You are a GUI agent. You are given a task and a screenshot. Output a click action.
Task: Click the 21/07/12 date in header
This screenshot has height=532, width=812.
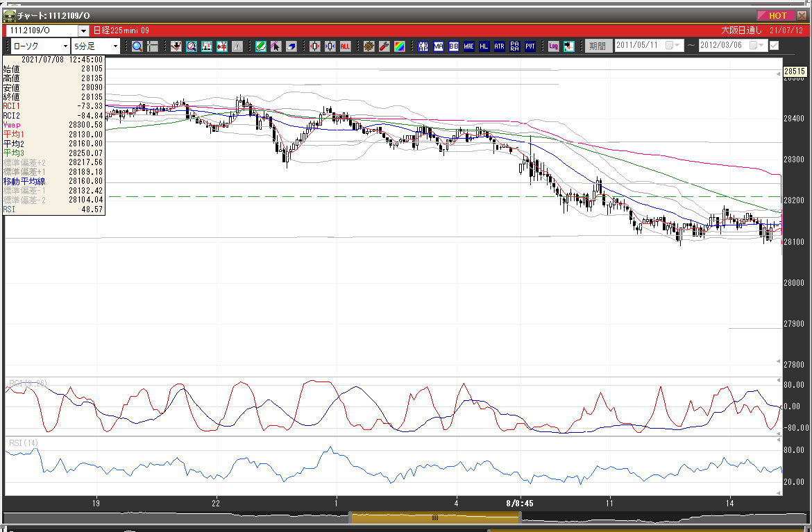pyautogui.click(x=786, y=31)
